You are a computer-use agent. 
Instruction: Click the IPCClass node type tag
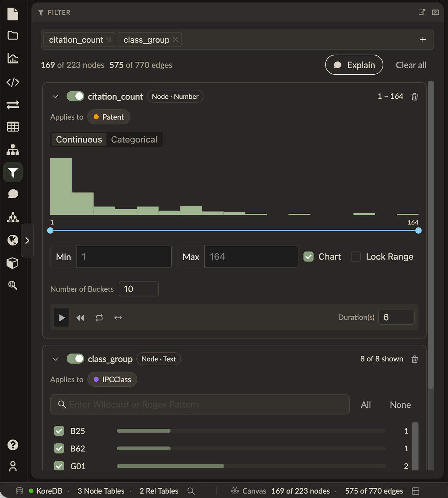point(112,379)
